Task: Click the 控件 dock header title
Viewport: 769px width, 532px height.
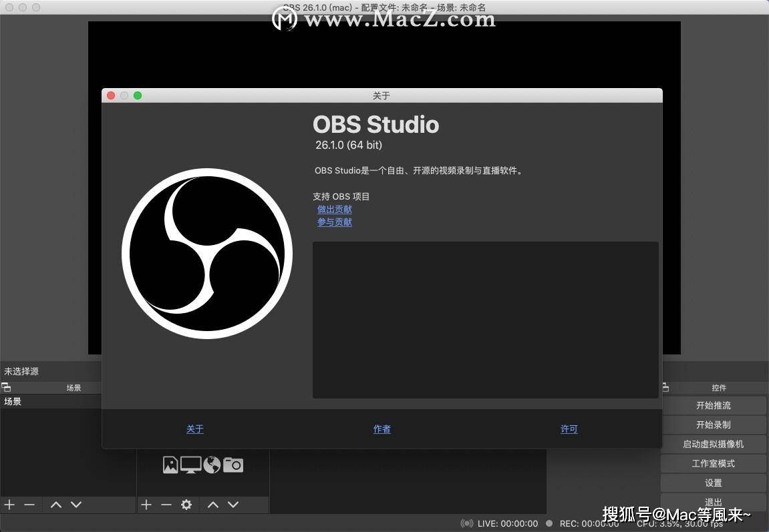Action: 718,388
